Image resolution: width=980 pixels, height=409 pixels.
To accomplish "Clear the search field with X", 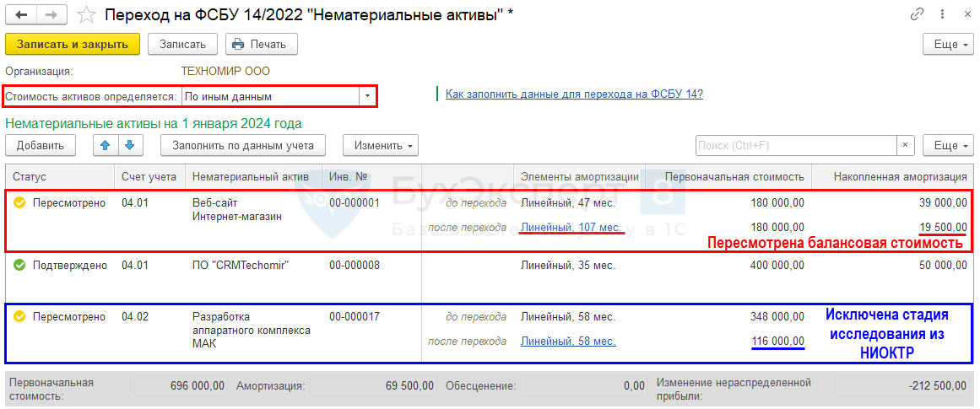I will pos(906,145).
